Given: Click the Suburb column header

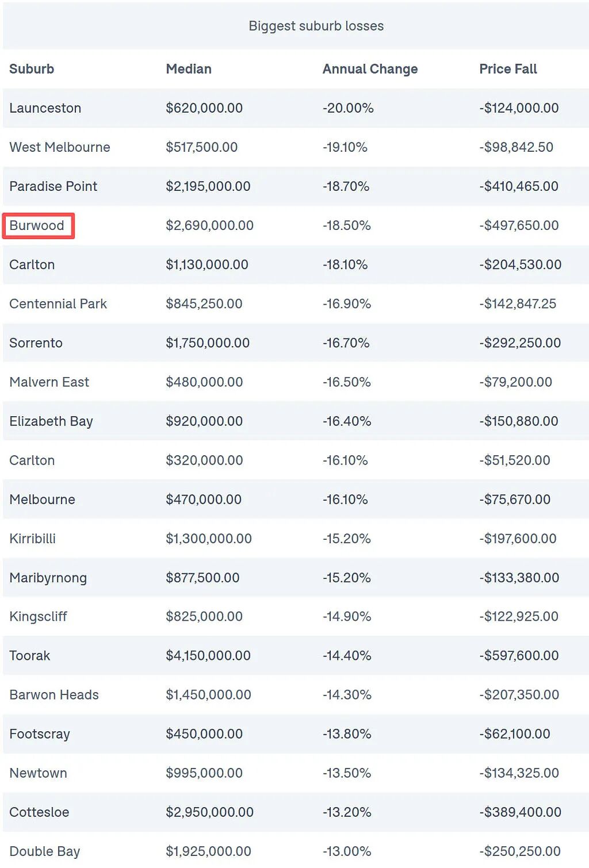Looking at the screenshot, I should [32, 69].
